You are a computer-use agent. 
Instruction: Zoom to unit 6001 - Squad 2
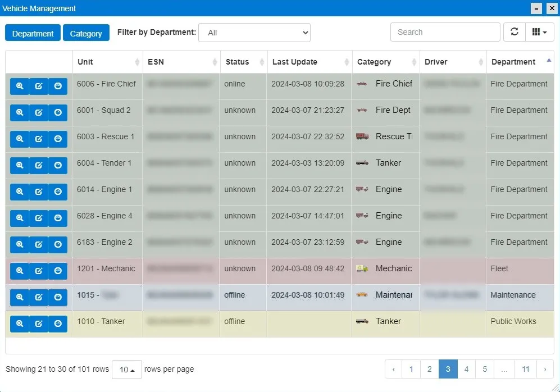tap(20, 113)
